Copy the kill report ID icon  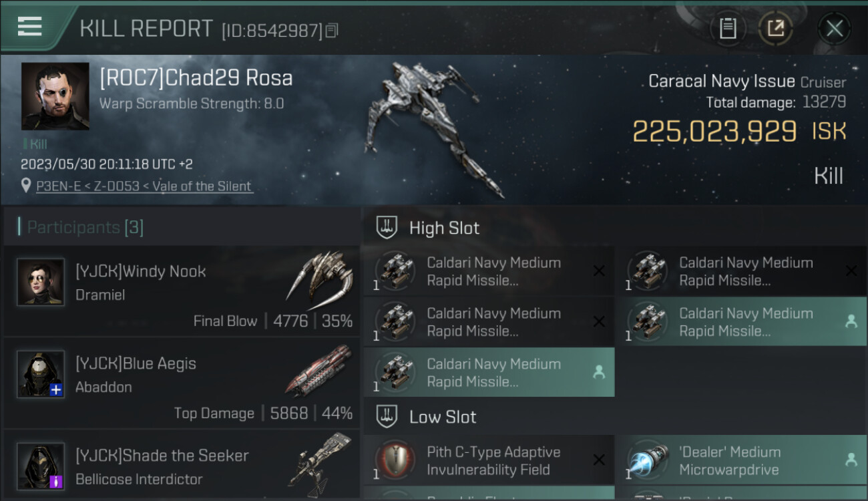click(332, 30)
